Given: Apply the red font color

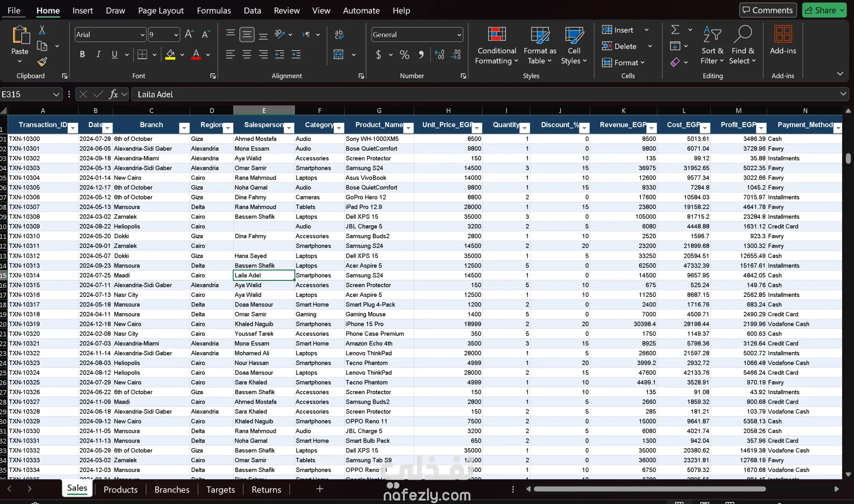Looking at the screenshot, I should (196, 54).
